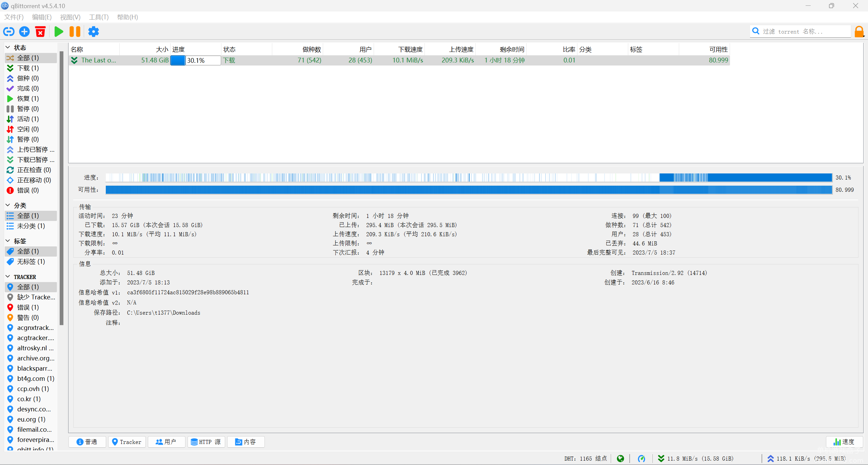Switch to the Tracker tab

coord(127,442)
